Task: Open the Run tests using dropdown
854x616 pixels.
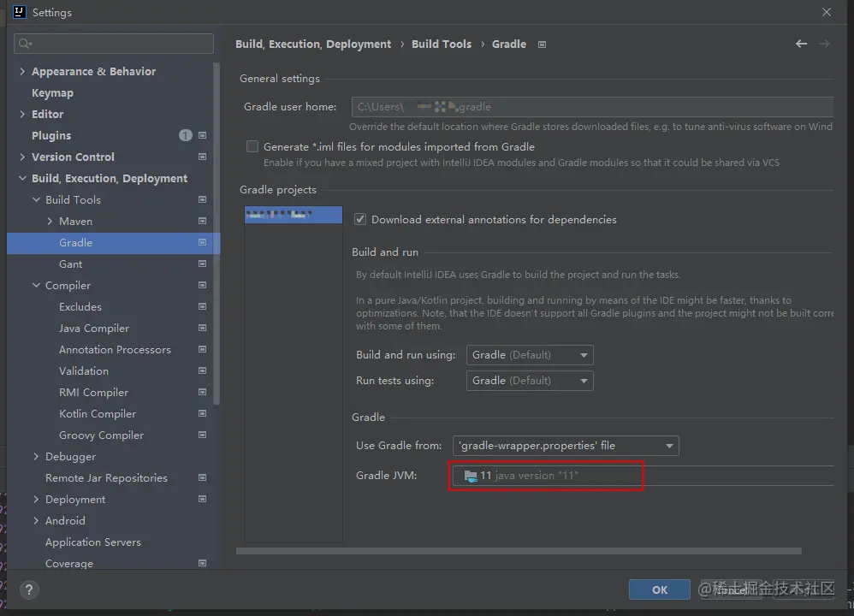Action: pyautogui.click(x=530, y=381)
